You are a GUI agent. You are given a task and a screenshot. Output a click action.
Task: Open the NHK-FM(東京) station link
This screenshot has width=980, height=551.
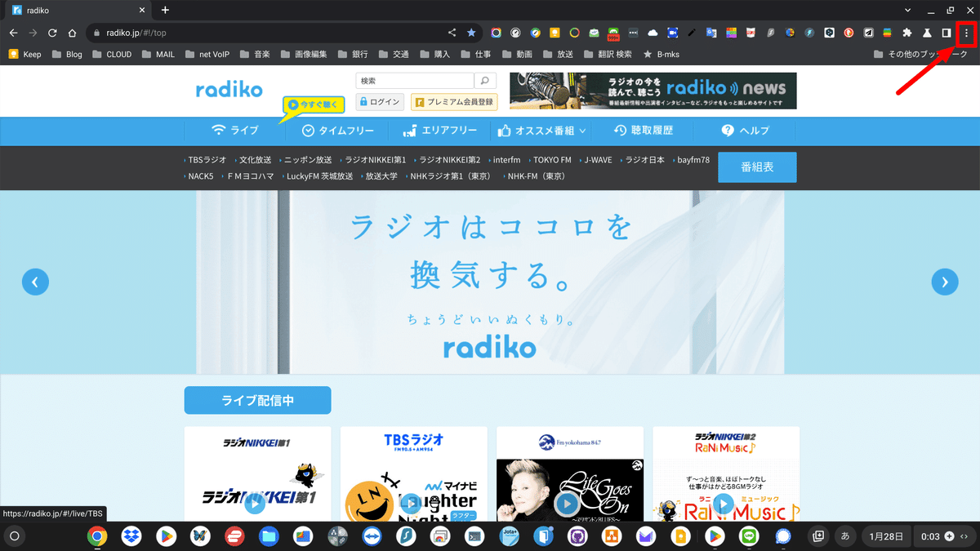click(x=537, y=176)
